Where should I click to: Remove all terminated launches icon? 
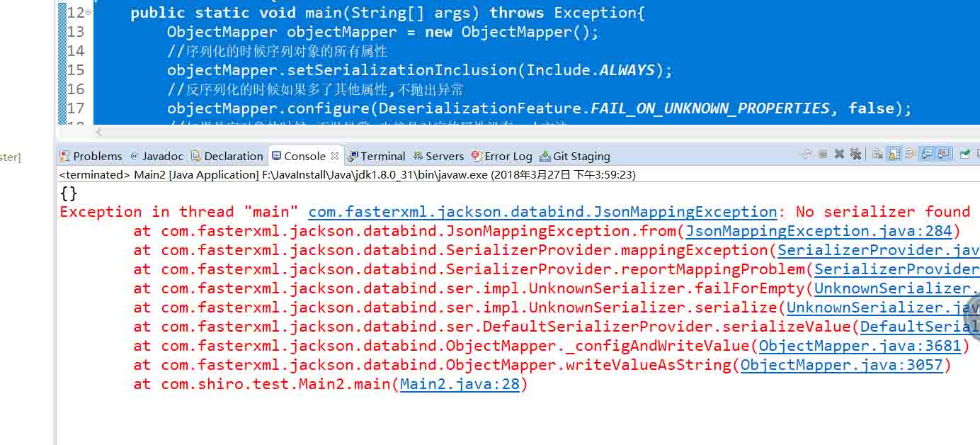point(855,154)
